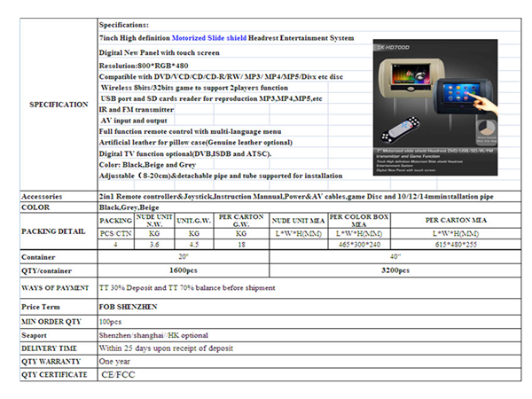Click the 'PACKING' column header
This screenshot has height=399, width=532.
(115, 221)
